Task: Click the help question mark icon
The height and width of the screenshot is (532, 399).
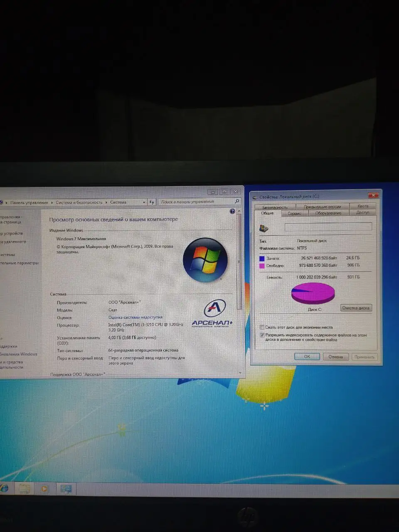Action: [232, 211]
